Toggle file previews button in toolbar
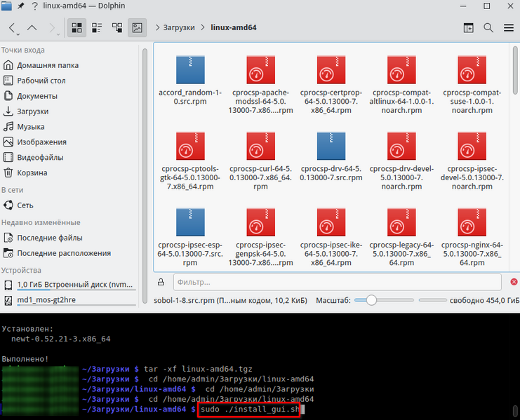This screenshot has width=520, height=420. [x=137, y=28]
